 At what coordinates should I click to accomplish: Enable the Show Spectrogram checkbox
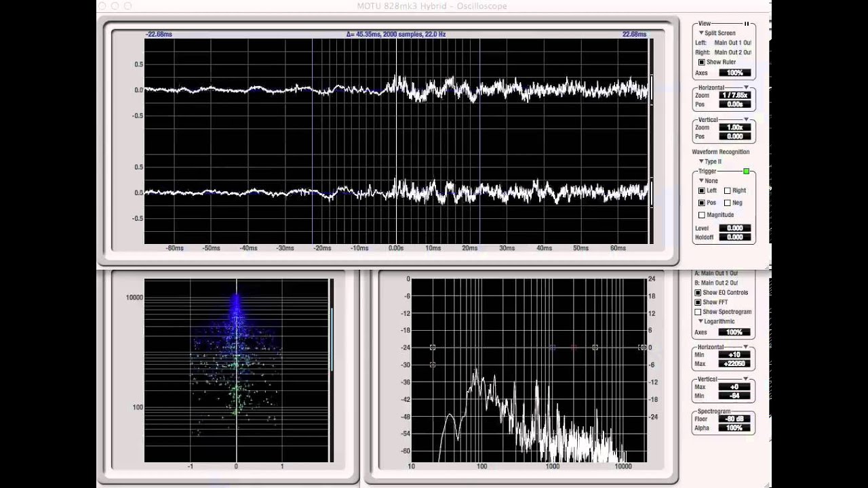[698, 312]
